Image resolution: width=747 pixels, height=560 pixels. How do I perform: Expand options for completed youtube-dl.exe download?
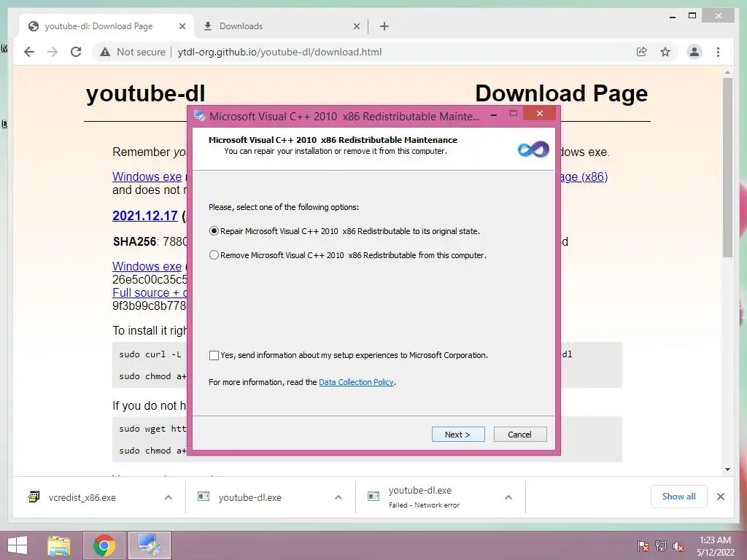click(338, 497)
